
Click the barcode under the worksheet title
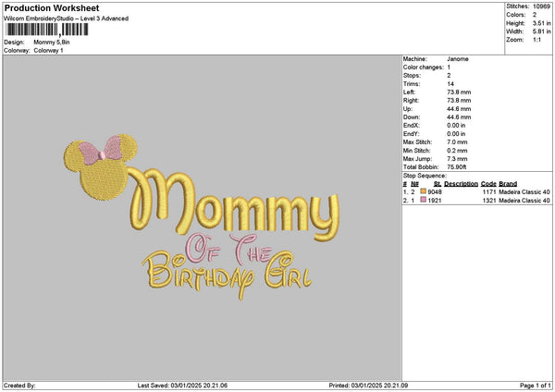pyautogui.click(x=47, y=30)
